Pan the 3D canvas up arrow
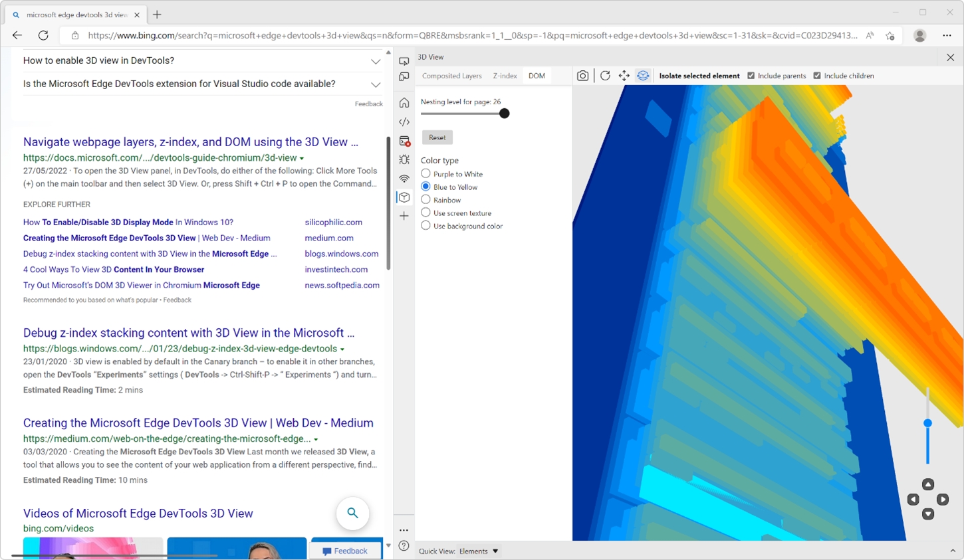Screen dimensions: 964x560 click(928, 484)
